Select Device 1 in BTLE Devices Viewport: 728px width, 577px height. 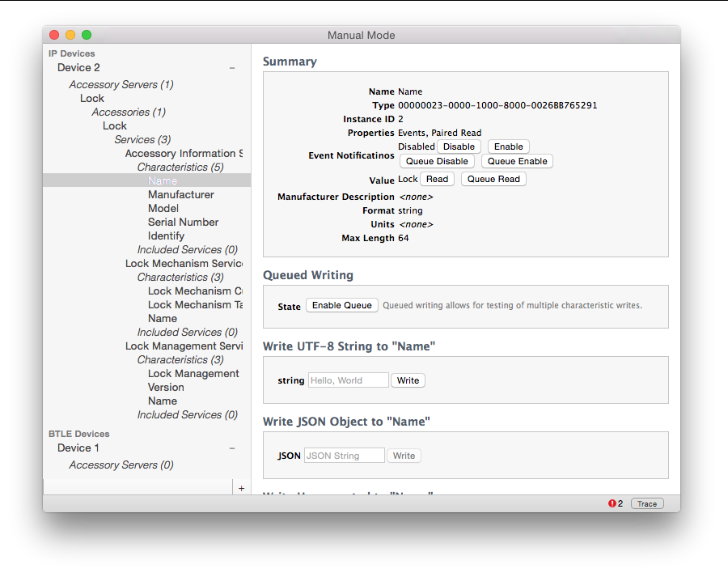(78, 448)
